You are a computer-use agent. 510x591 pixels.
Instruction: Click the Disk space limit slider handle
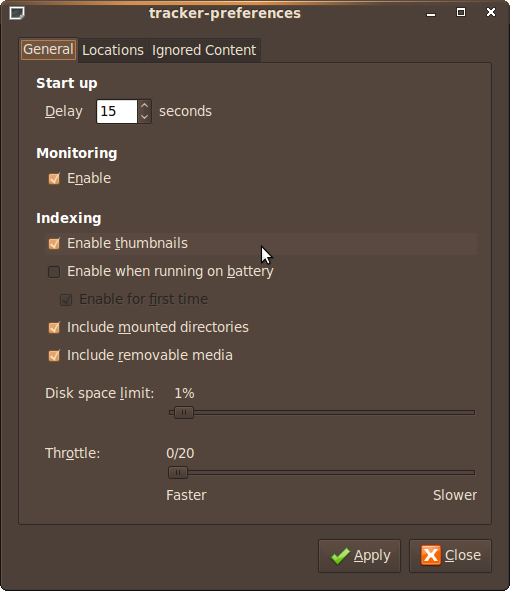pos(184,412)
